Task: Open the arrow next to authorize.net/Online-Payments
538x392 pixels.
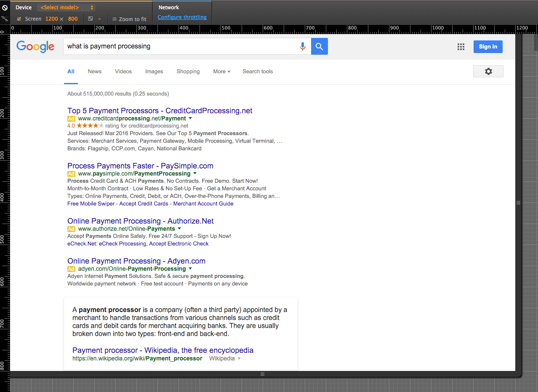Action: [x=179, y=229]
